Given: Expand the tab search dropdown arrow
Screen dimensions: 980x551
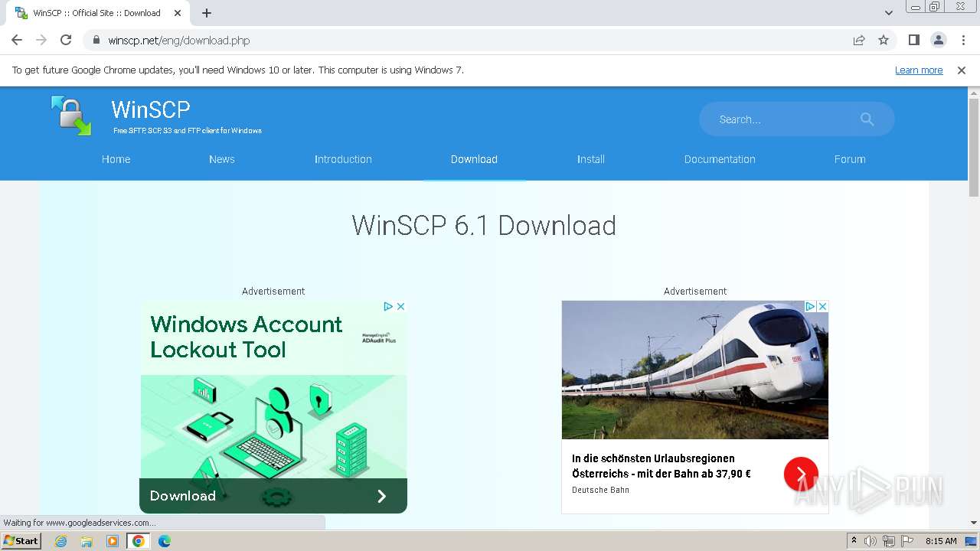Looking at the screenshot, I should [x=889, y=13].
